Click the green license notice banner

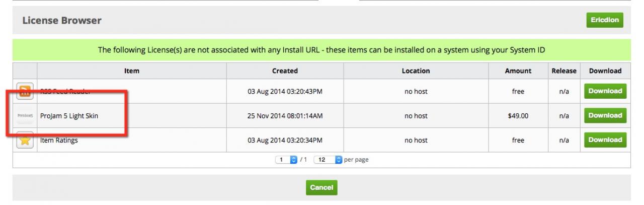[x=321, y=50]
